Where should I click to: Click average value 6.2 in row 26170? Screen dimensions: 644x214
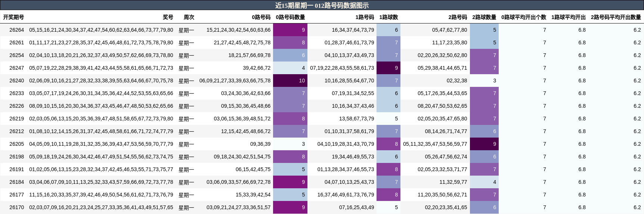click(x=637, y=207)
